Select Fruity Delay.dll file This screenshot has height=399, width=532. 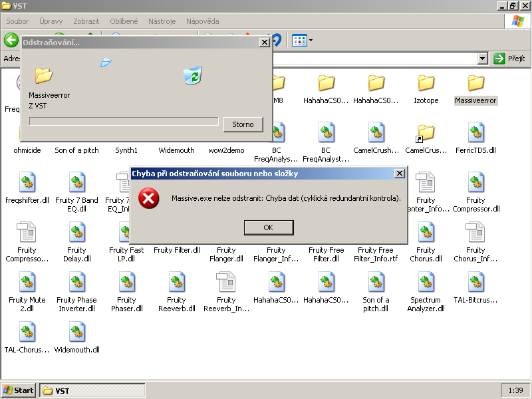coord(76,242)
